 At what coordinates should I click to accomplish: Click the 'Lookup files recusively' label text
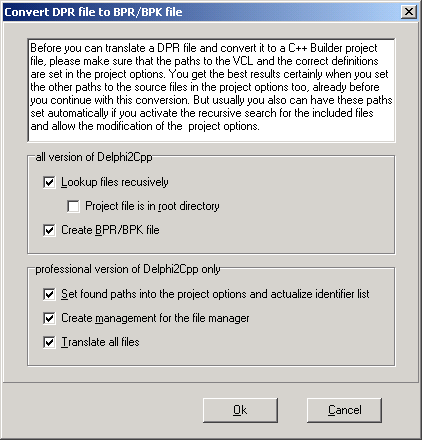(x=115, y=182)
